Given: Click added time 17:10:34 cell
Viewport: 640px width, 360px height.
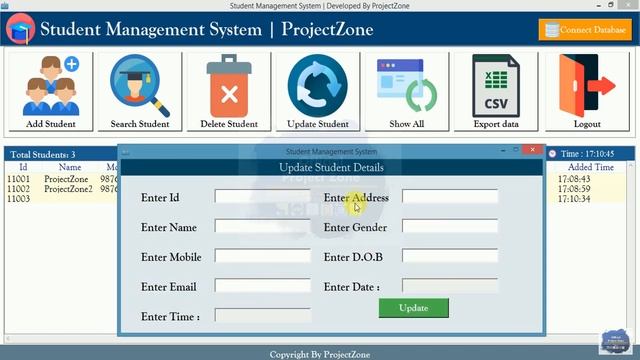Looking at the screenshot, I should tap(574, 199).
